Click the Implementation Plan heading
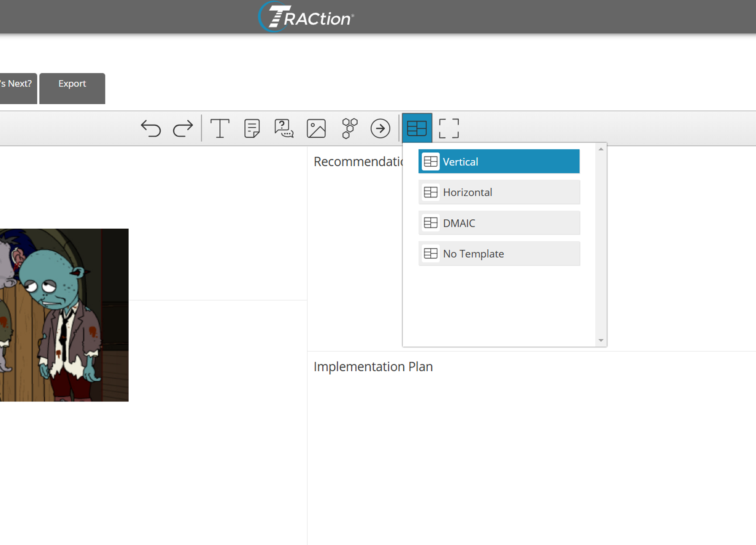The height and width of the screenshot is (545, 756). click(x=373, y=367)
